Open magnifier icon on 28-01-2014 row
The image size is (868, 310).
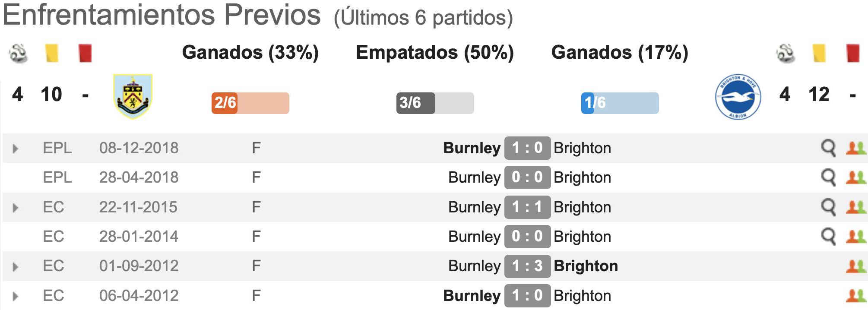click(828, 237)
